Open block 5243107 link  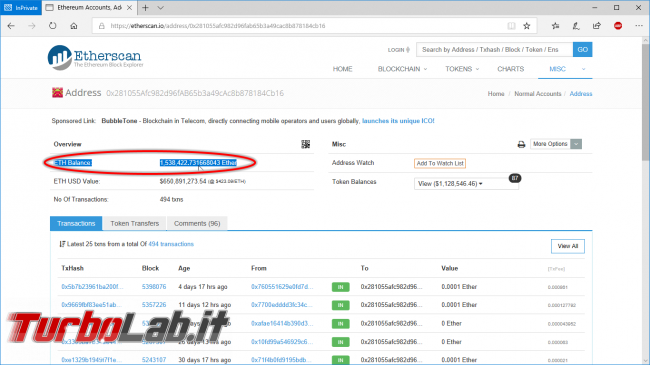click(154, 360)
